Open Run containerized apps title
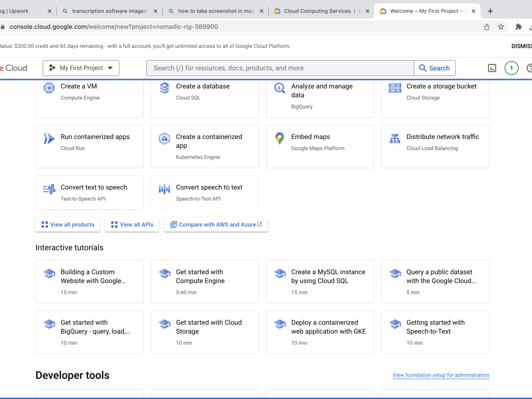The height and width of the screenshot is (399, 532). [x=95, y=137]
